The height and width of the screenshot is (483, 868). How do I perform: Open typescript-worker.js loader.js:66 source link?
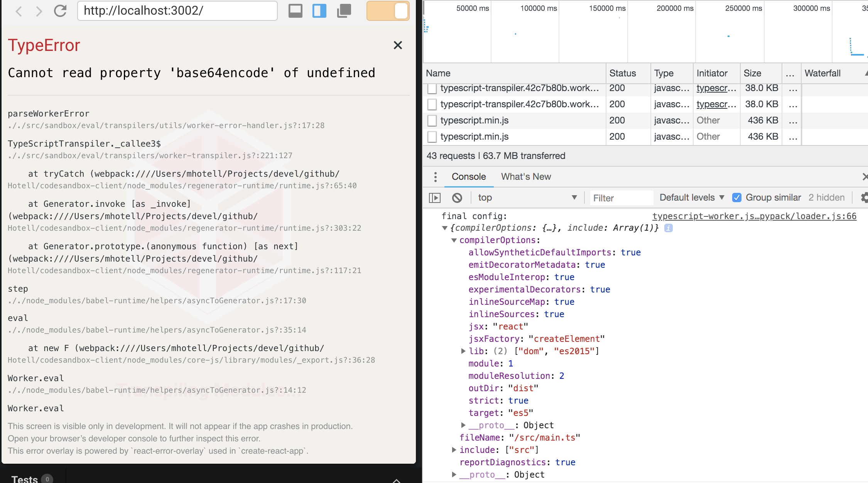pos(754,216)
